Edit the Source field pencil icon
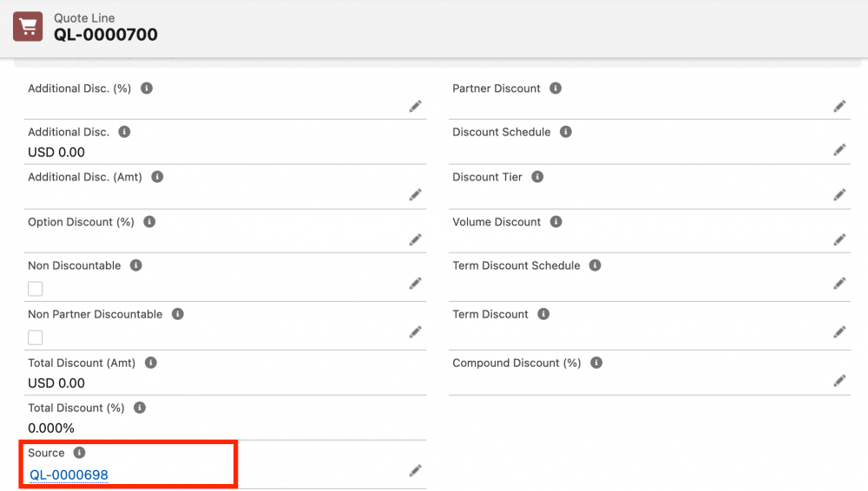 tap(415, 470)
